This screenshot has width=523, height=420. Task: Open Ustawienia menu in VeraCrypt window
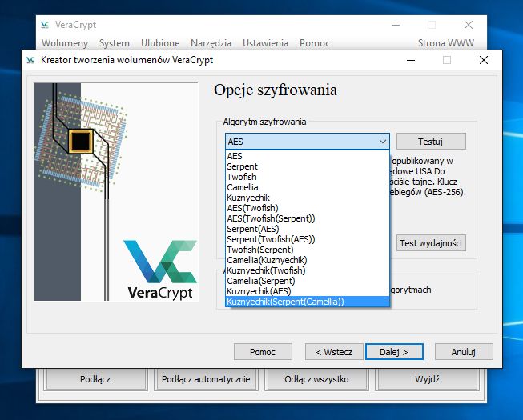[265, 43]
